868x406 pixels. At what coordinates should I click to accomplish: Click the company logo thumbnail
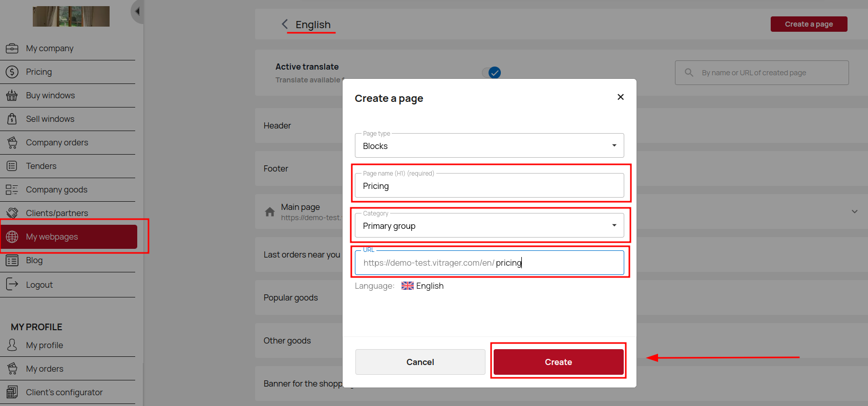71,16
